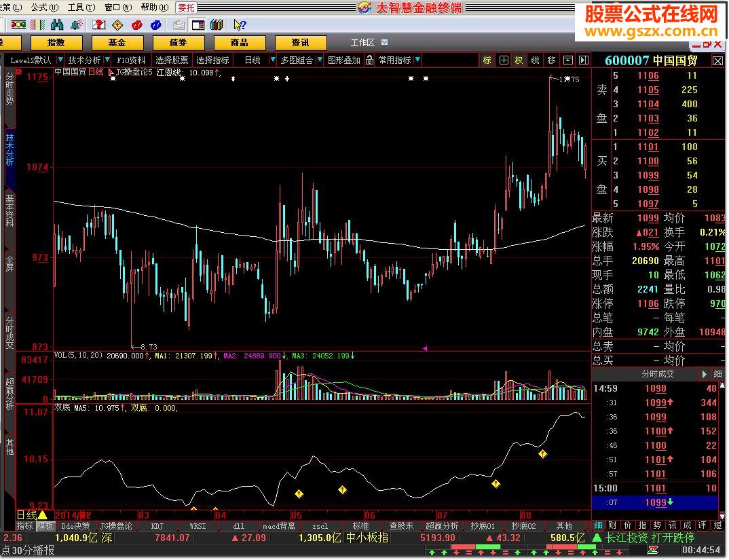
Task: Click 选择股票 button
Action: pyautogui.click(x=172, y=60)
